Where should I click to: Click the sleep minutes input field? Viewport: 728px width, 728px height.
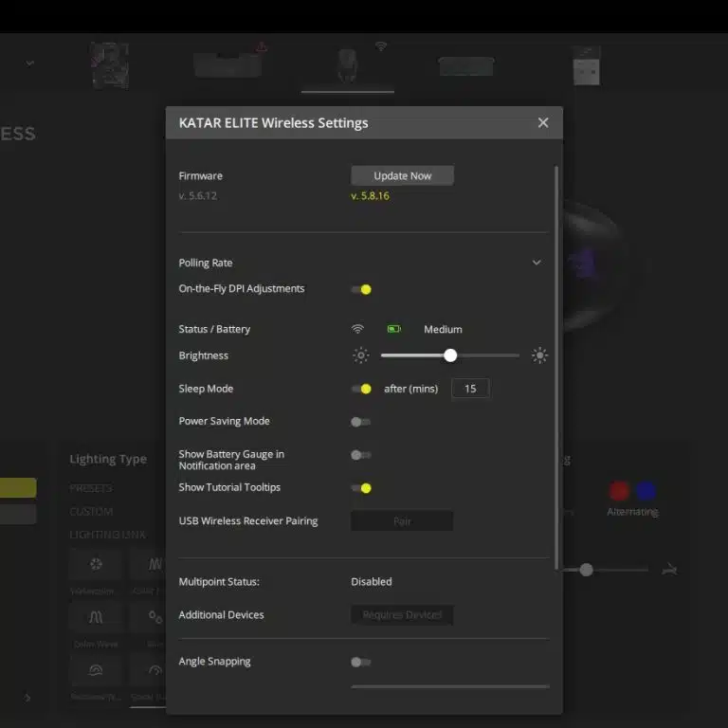click(x=470, y=389)
